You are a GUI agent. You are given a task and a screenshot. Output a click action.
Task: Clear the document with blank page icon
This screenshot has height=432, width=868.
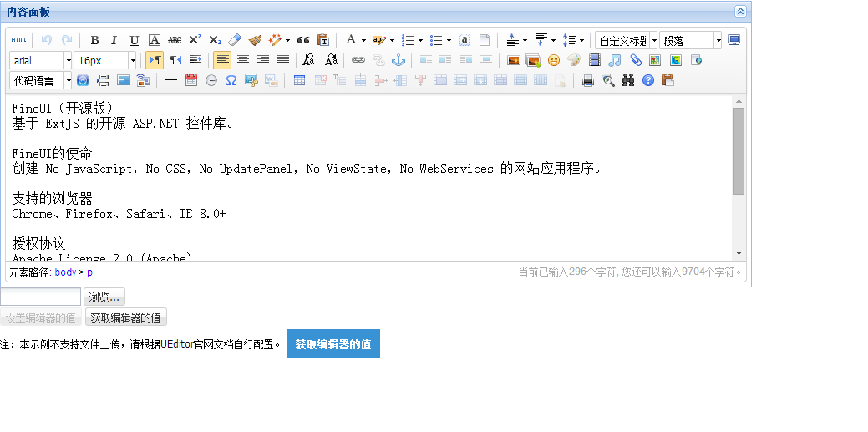tap(485, 40)
